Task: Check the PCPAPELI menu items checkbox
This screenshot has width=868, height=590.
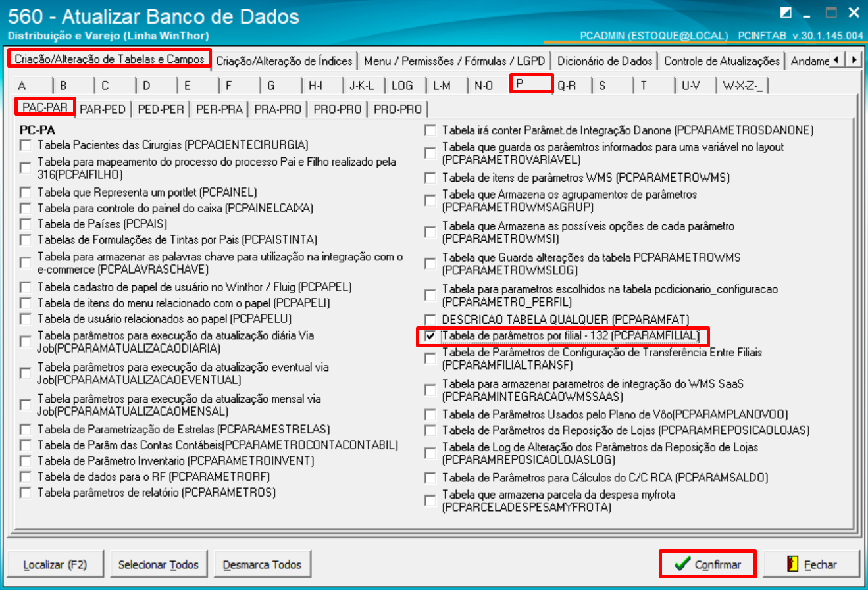Action: point(26,303)
